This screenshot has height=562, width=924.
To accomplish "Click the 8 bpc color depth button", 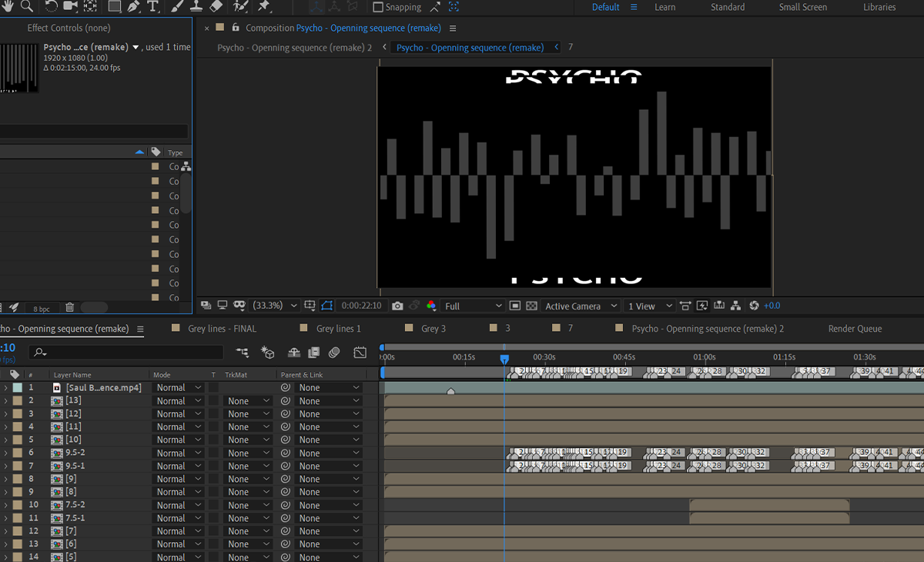I will point(42,308).
